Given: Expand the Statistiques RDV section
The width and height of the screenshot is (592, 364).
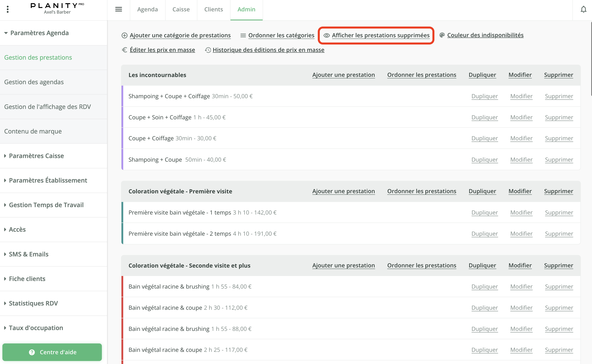Looking at the screenshot, I should tap(33, 303).
